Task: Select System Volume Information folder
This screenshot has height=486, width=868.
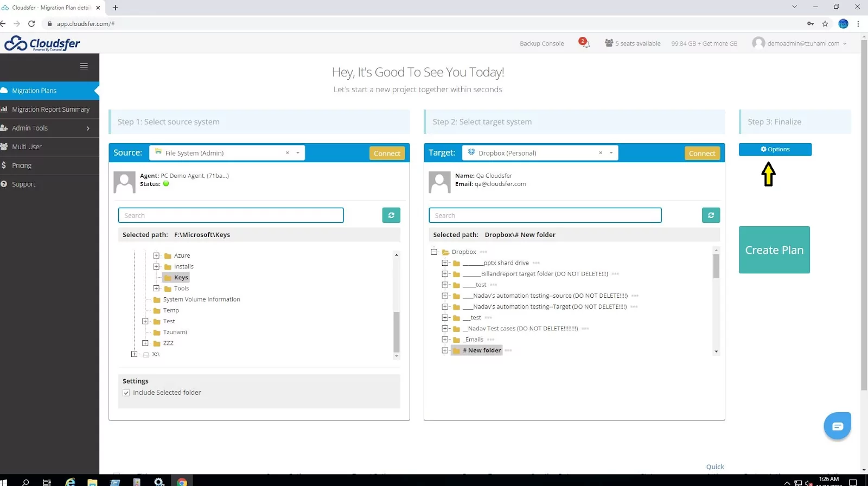Action: click(x=201, y=299)
